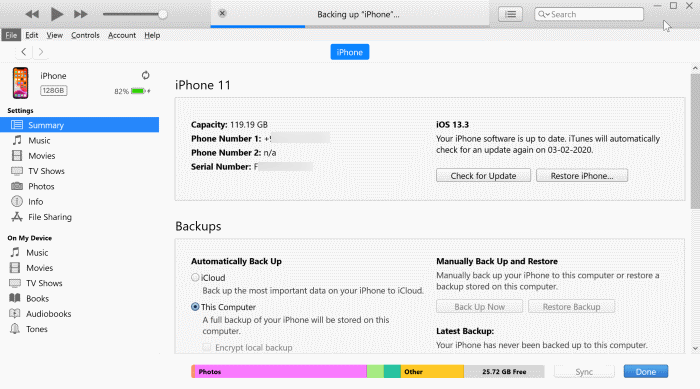
Task: Open the Account menu
Action: coord(122,35)
